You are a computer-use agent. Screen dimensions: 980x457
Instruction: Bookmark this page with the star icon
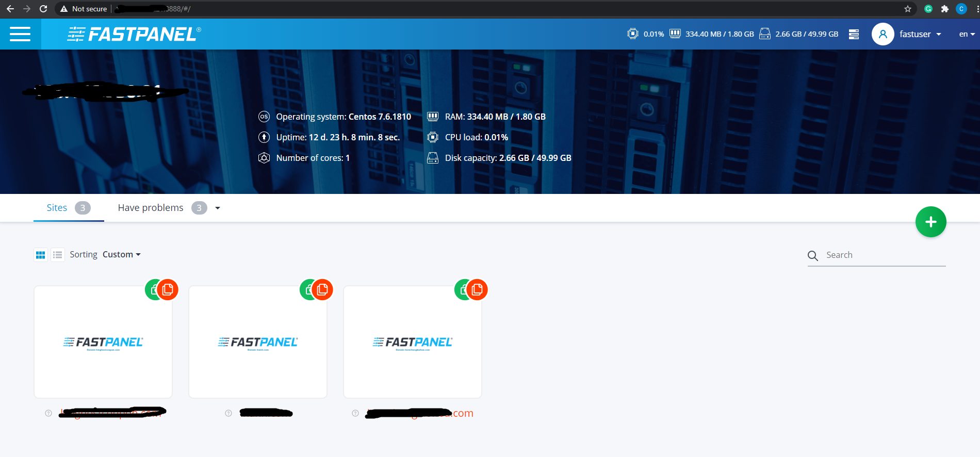(x=908, y=9)
